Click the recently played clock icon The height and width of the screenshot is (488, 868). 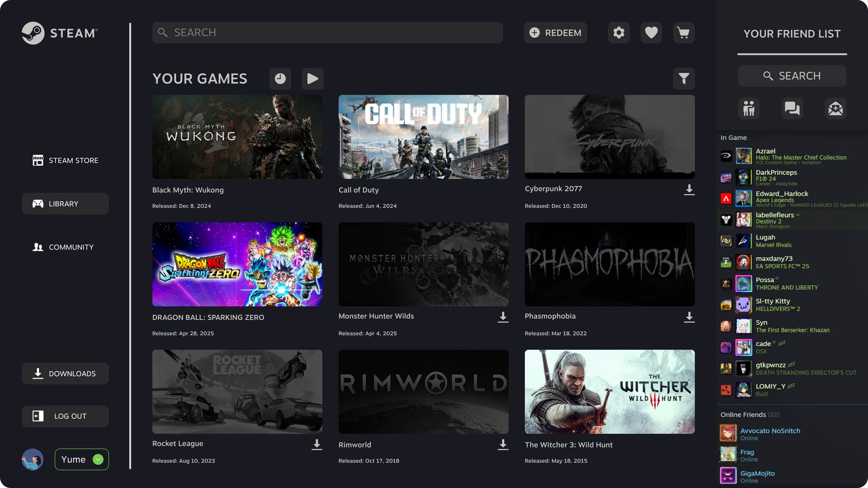280,79
